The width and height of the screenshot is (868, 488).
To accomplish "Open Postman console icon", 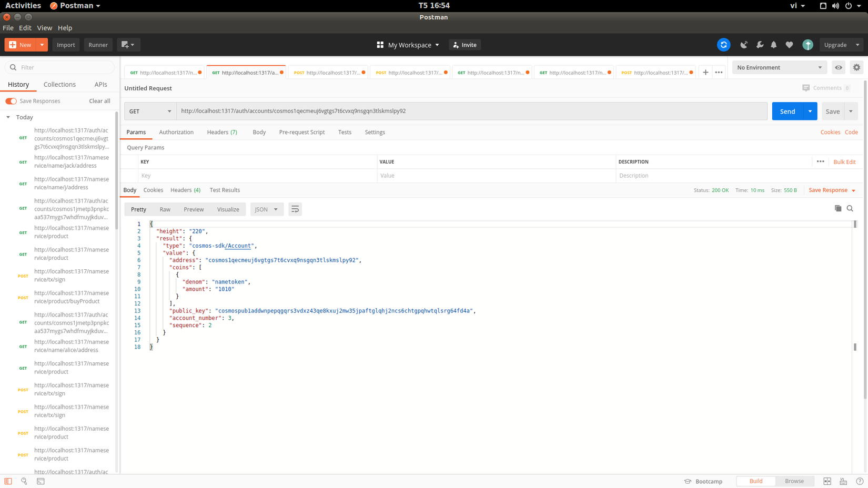I will tap(41, 481).
